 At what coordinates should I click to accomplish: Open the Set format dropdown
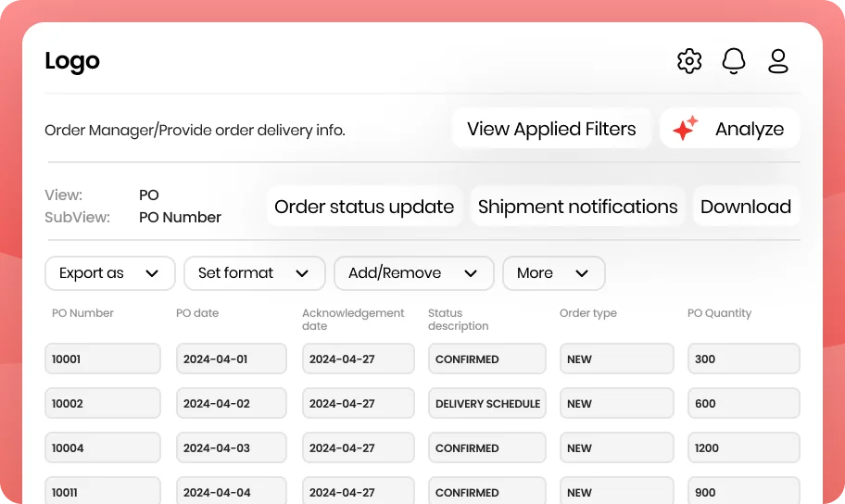point(255,273)
